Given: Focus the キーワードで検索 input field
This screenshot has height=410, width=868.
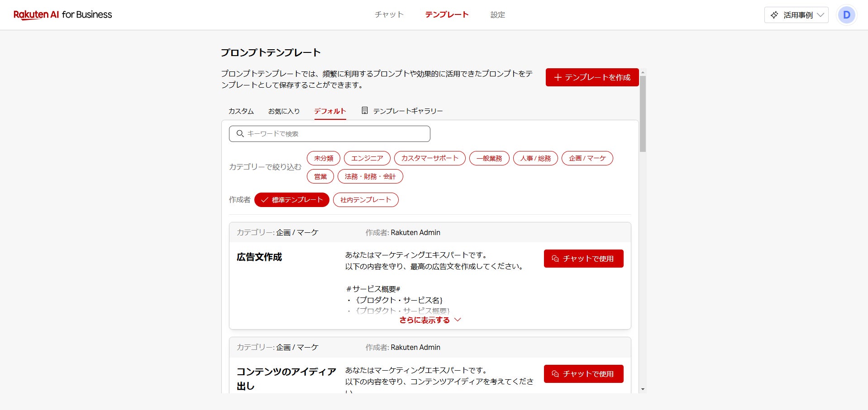Looking at the screenshot, I should [x=335, y=134].
